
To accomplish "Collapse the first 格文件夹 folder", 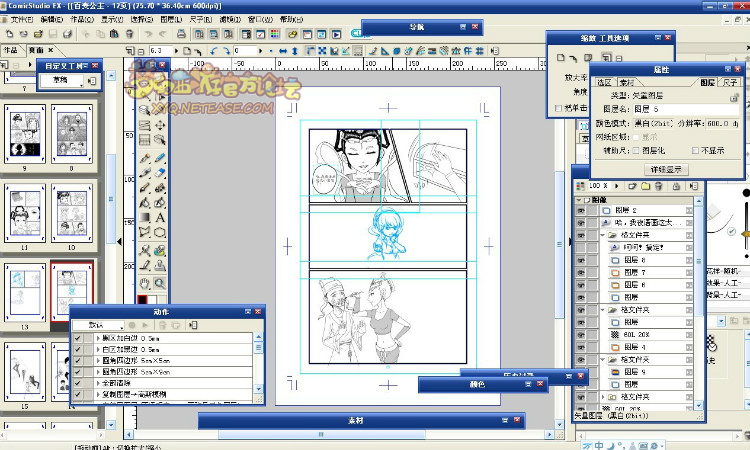I will pyautogui.click(x=603, y=235).
